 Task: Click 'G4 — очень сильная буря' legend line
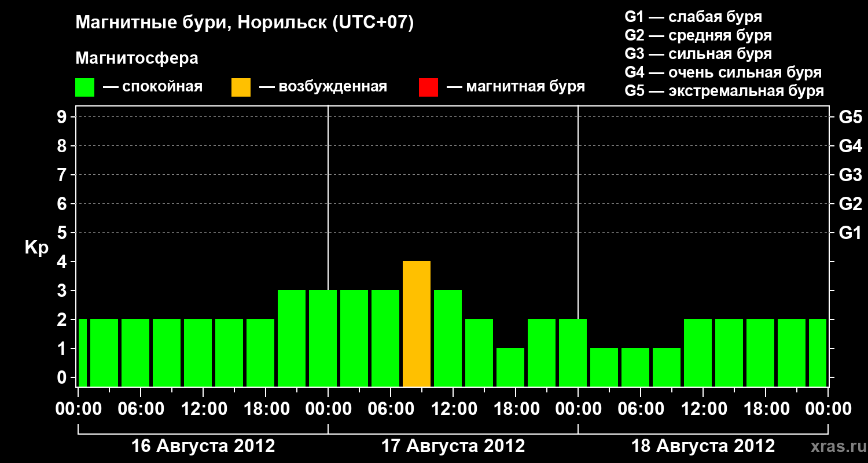click(723, 72)
